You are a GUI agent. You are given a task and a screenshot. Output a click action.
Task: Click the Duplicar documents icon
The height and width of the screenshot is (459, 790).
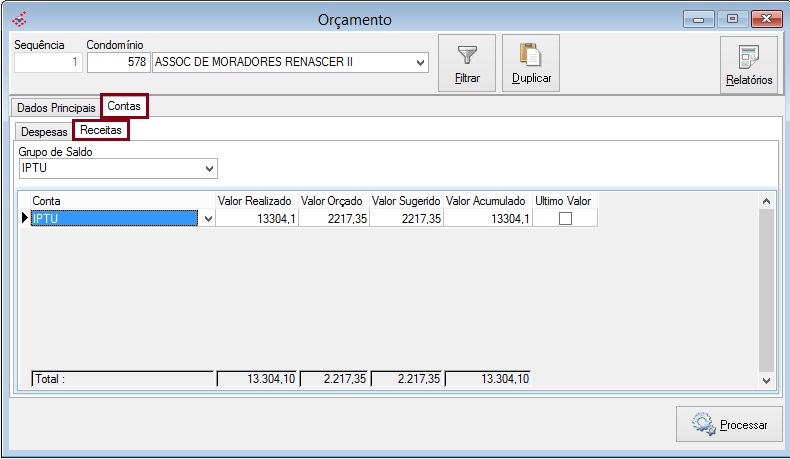click(530, 55)
